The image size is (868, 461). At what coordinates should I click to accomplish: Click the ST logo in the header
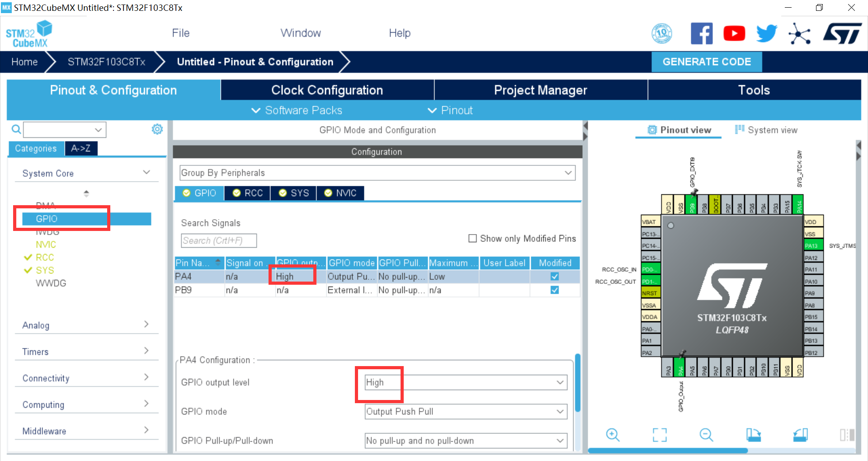pyautogui.click(x=842, y=33)
